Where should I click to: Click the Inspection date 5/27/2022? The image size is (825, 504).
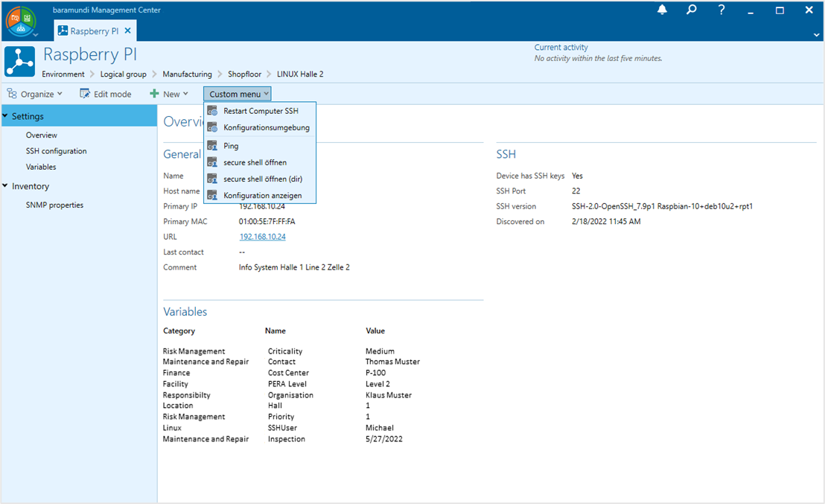click(384, 438)
